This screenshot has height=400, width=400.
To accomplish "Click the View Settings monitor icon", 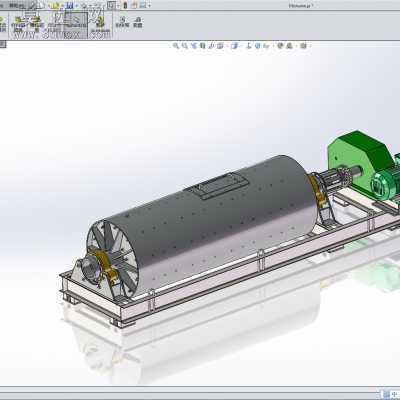I will point(303,46).
